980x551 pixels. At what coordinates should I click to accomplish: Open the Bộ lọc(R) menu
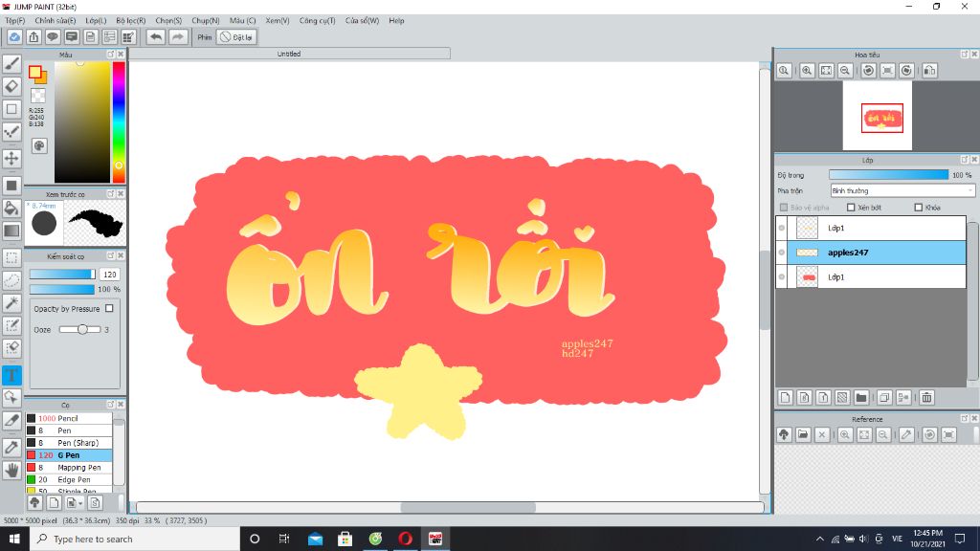(x=130, y=21)
